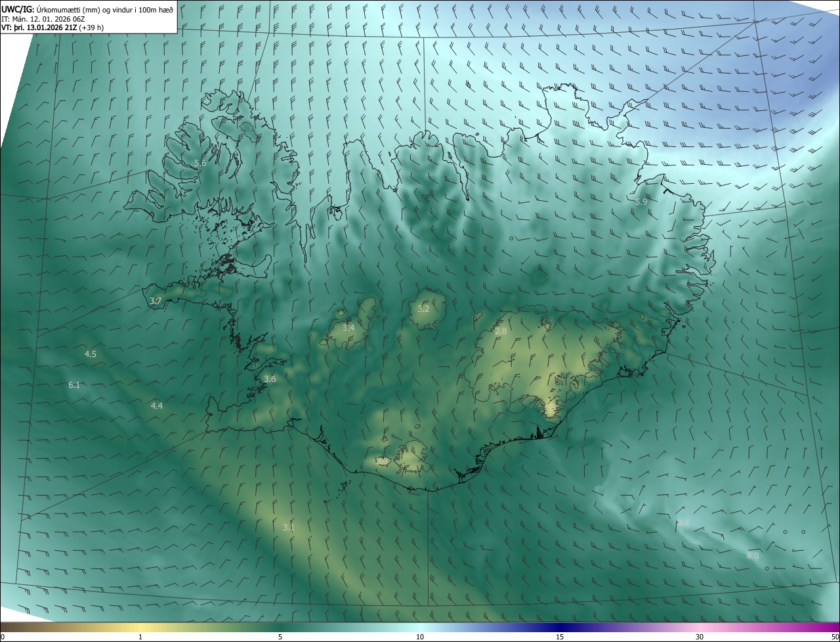Select the 5.9 value in east Iceland
The width and height of the screenshot is (840, 642).
pyautogui.click(x=641, y=202)
